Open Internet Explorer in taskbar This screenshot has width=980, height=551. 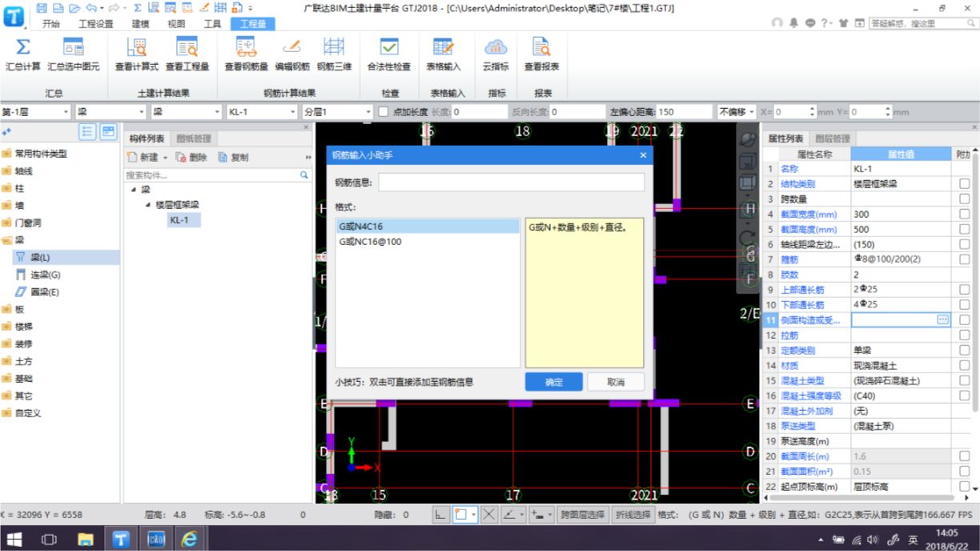[x=189, y=538]
